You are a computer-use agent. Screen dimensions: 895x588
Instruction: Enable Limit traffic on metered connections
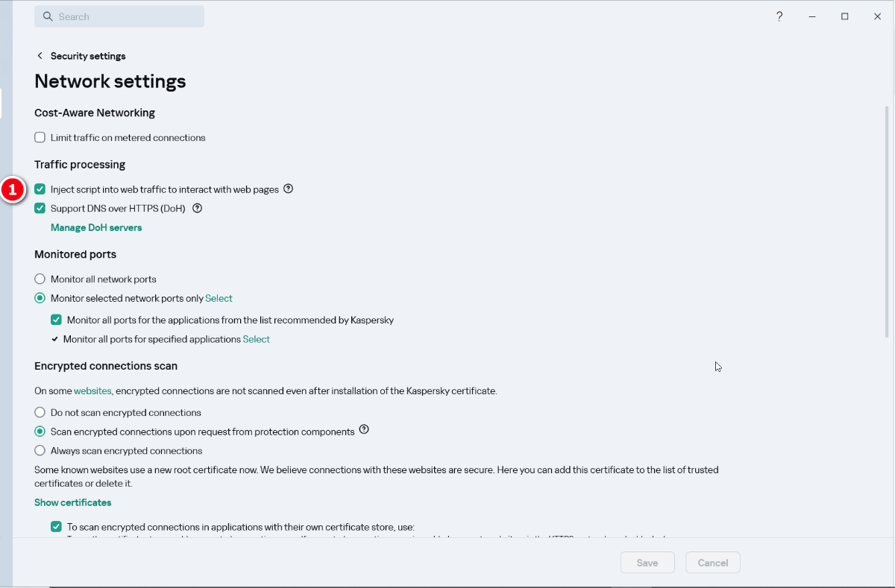(40, 138)
